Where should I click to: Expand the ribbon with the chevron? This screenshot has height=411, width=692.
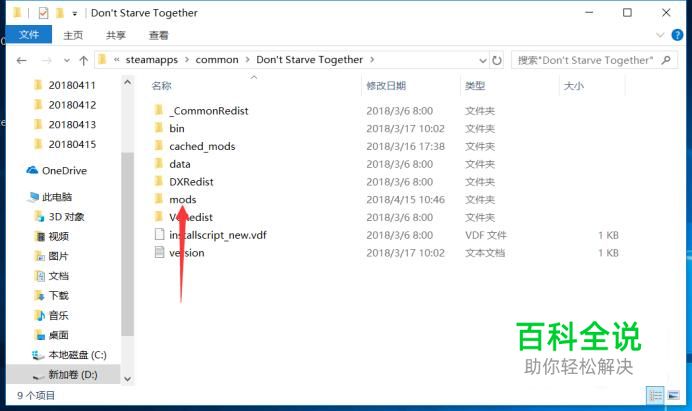coord(660,35)
